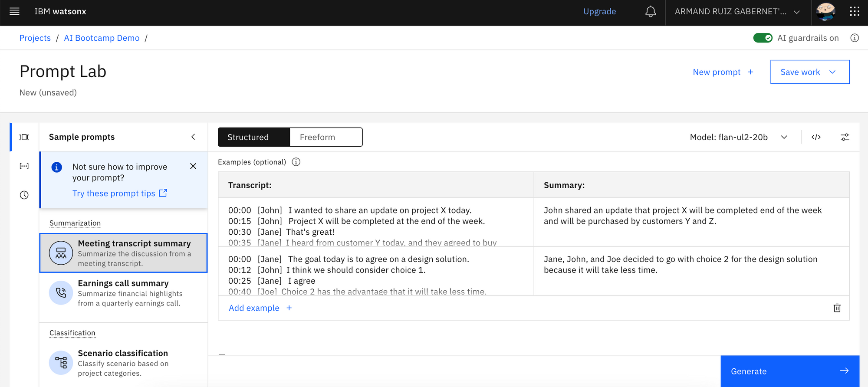
Task: Create a New prompt
Action: 723,72
